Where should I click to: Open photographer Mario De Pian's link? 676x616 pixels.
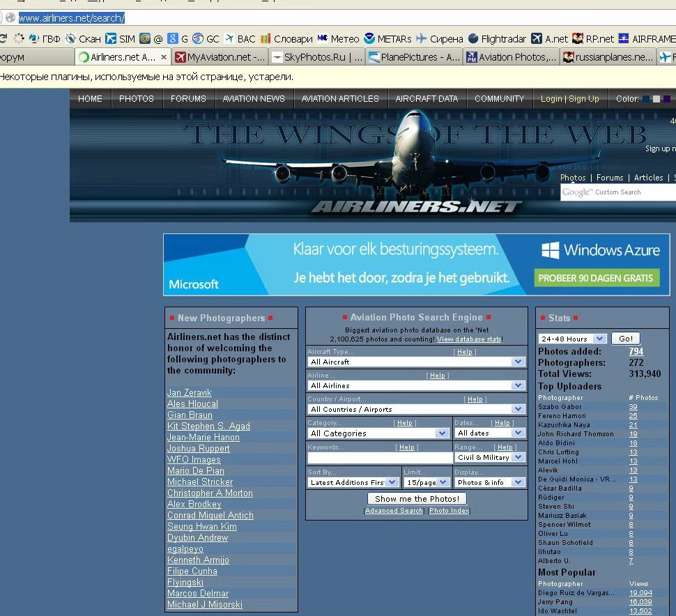tap(196, 471)
